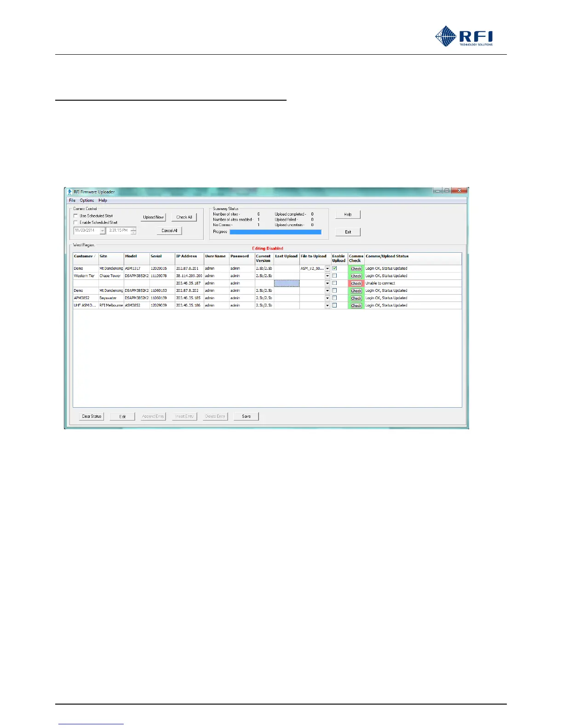
Task: Select the 'Unable to connect' status text
Action: pyautogui.click(x=380, y=283)
